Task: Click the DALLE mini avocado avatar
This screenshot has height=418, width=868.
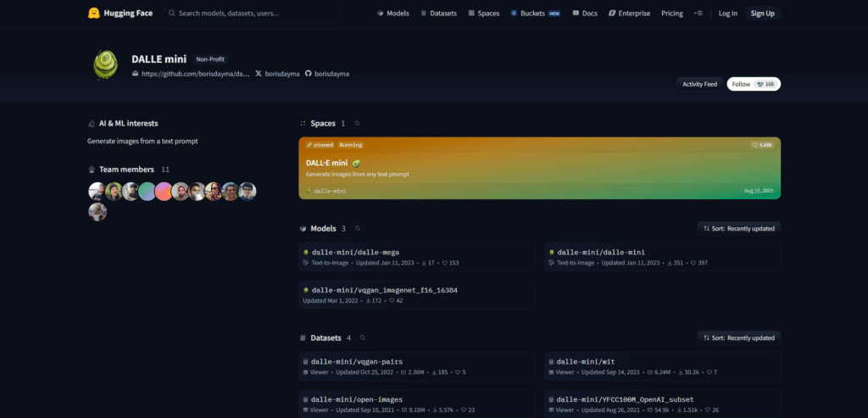Action: tap(105, 65)
